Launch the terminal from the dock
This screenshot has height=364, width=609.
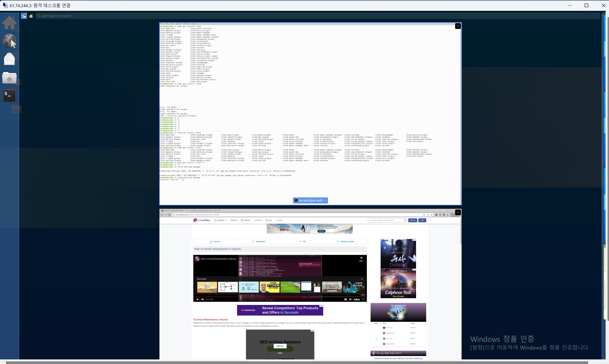9,95
